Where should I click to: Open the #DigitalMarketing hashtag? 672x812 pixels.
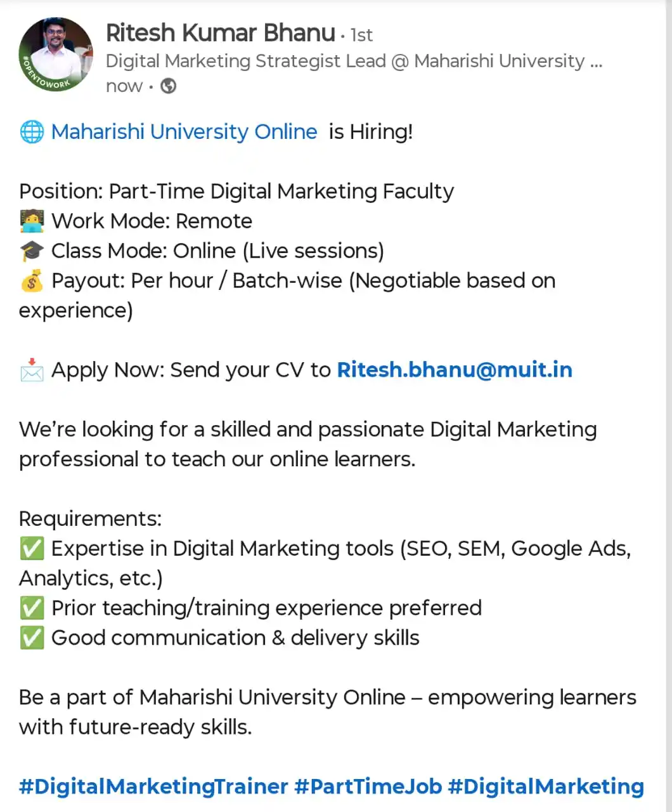546,787
